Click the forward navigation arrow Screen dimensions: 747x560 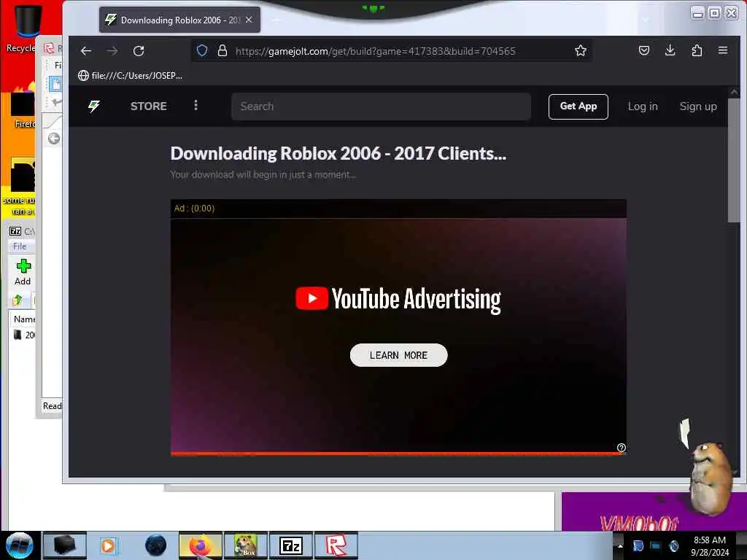tap(112, 51)
